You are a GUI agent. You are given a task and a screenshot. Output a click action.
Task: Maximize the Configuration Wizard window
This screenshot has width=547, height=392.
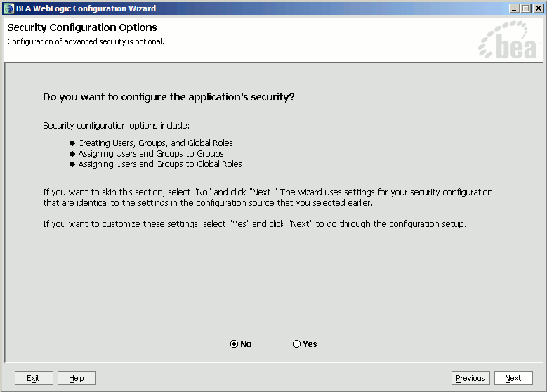click(526, 8)
